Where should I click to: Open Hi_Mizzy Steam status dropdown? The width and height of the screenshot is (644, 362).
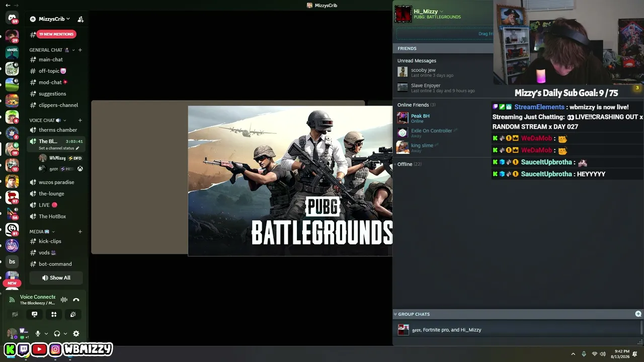pyautogui.click(x=441, y=12)
